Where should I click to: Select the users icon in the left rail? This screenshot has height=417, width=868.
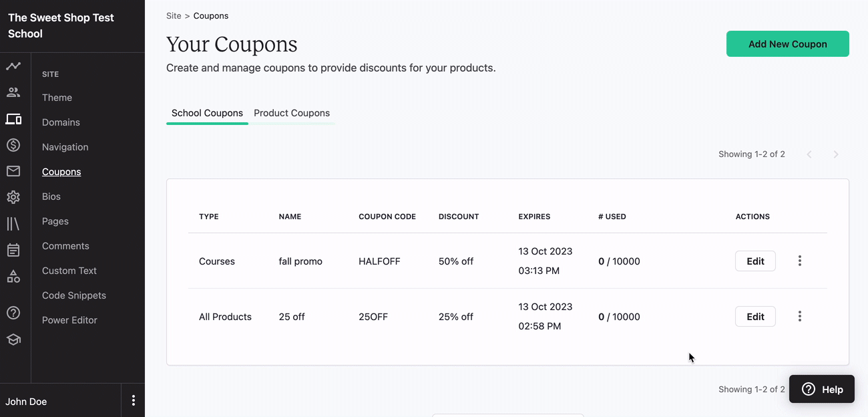pyautogui.click(x=13, y=92)
